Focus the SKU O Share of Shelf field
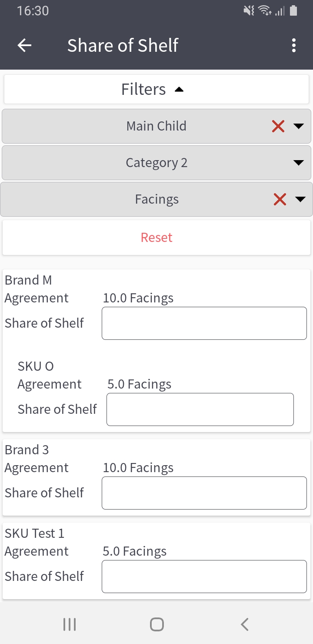313x644 pixels. point(200,409)
